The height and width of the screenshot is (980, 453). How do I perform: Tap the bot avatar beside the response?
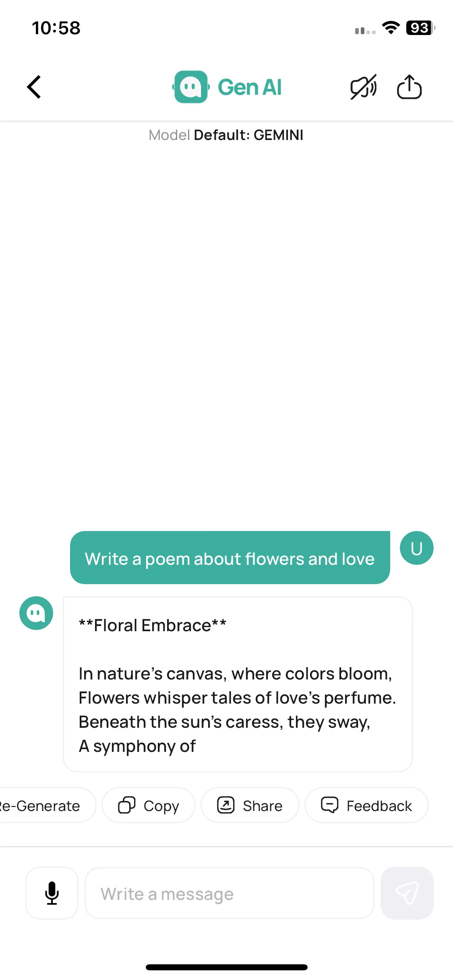(36, 613)
